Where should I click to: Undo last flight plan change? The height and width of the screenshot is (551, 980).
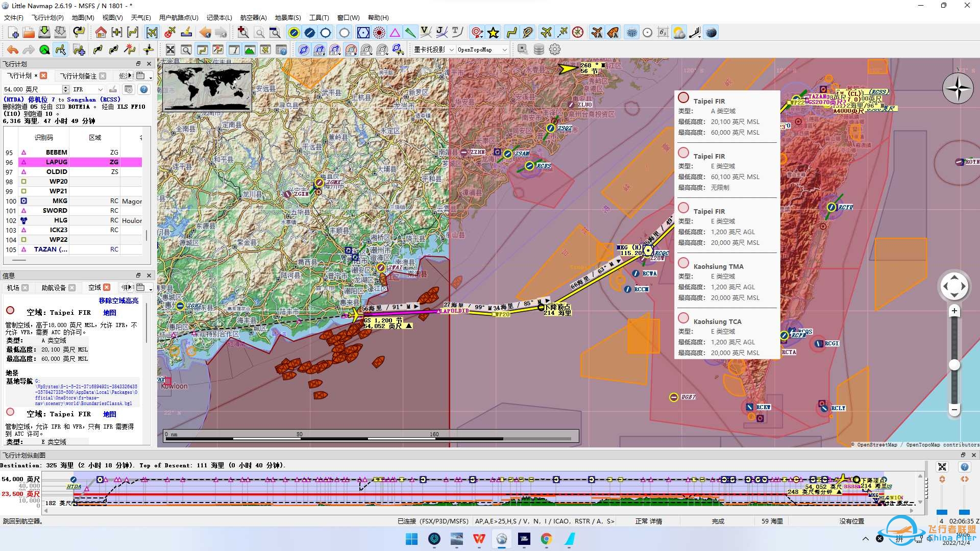13,49
